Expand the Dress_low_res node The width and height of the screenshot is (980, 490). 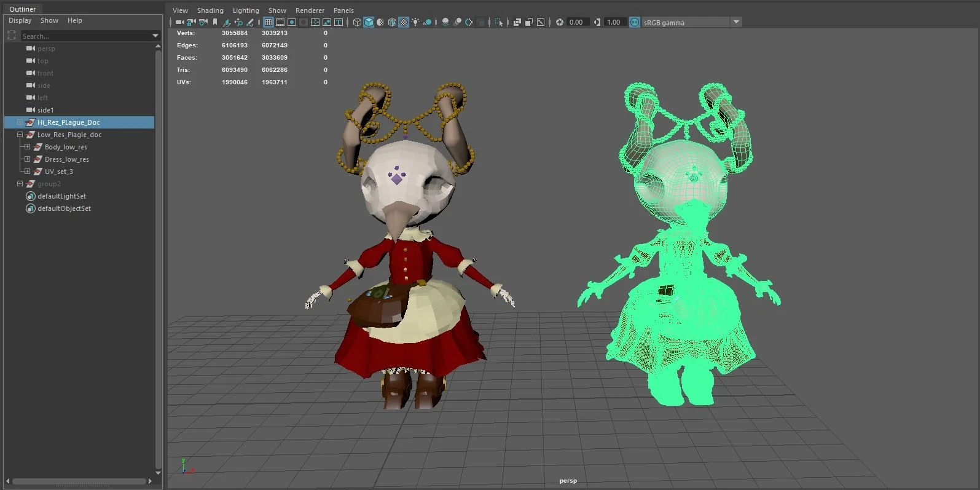pyautogui.click(x=27, y=159)
